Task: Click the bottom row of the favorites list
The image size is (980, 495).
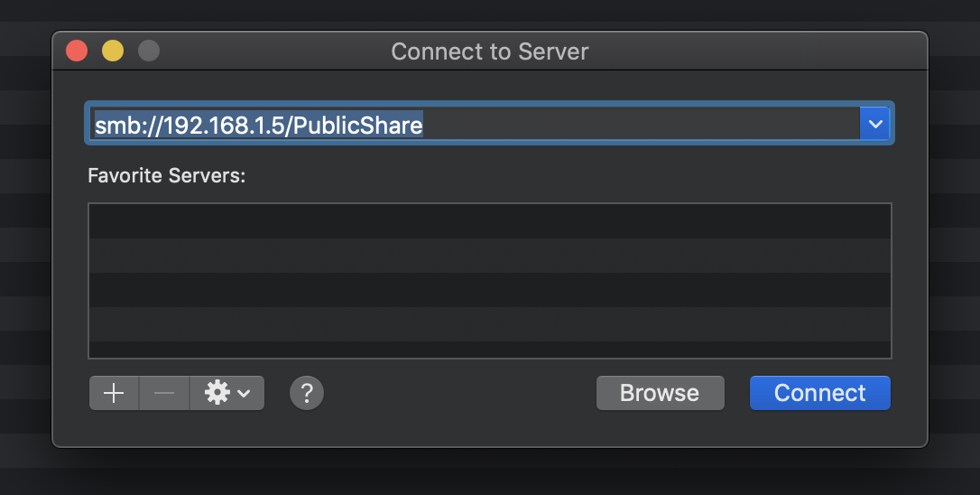Action: point(489,349)
